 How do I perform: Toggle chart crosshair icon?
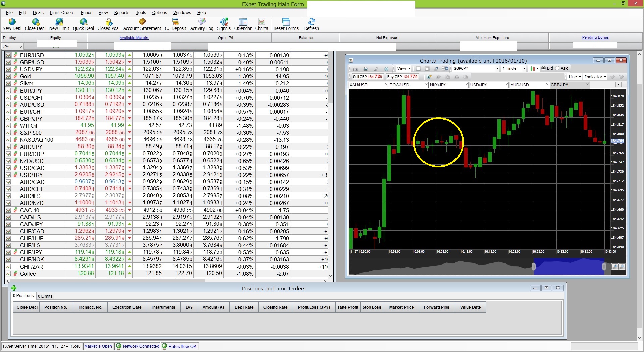[x=418, y=69]
